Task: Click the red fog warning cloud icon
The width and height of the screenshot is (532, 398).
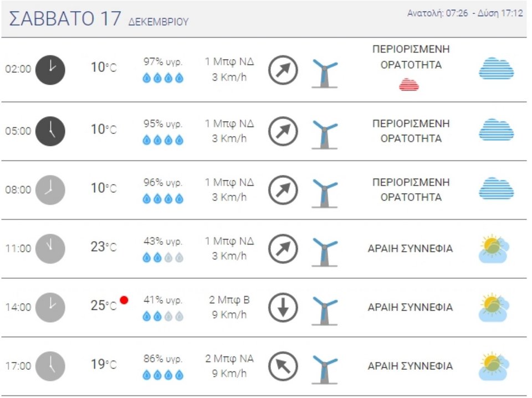Action: tap(409, 85)
